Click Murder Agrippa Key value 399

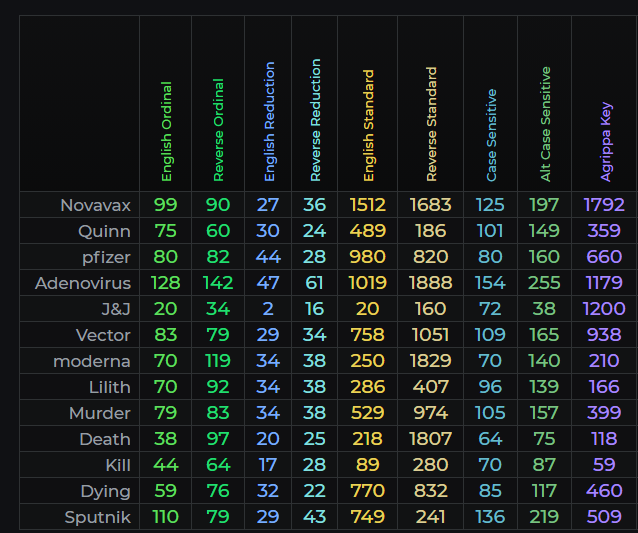coord(604,413)
